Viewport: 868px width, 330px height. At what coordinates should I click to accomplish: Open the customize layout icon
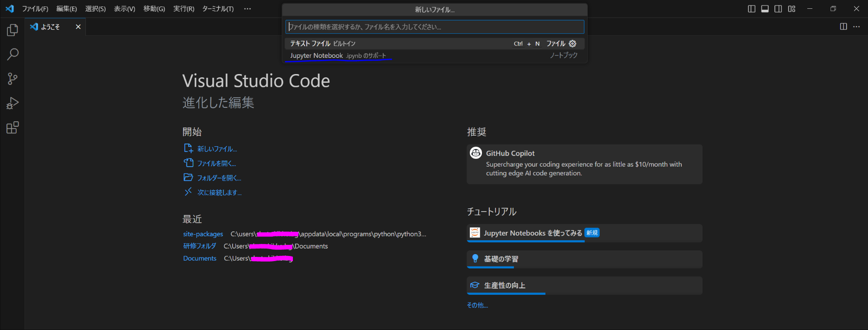[x=792, y=9]
